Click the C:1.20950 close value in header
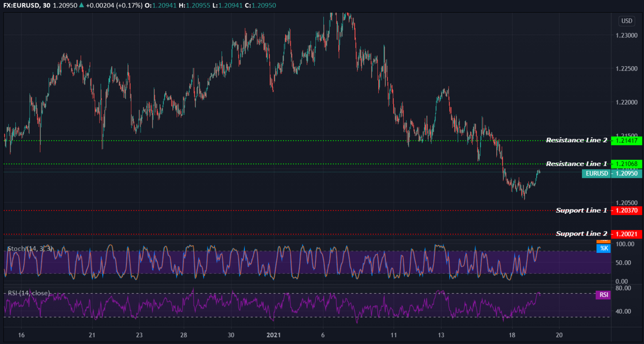The image size is (644, 344). (260, 6)
